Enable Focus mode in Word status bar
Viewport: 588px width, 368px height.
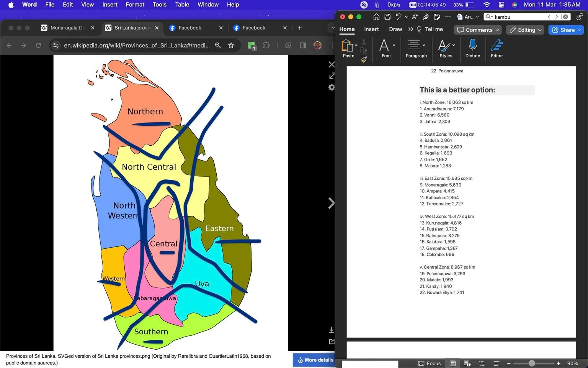(x=430, y=363)
